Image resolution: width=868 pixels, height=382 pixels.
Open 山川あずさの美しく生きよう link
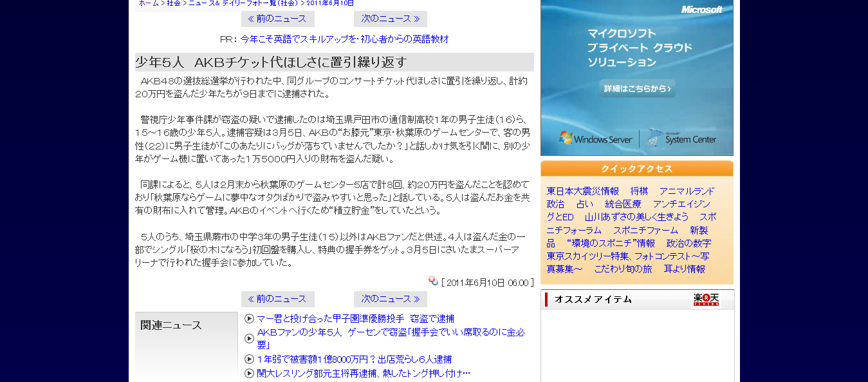(x=636, y=217)
